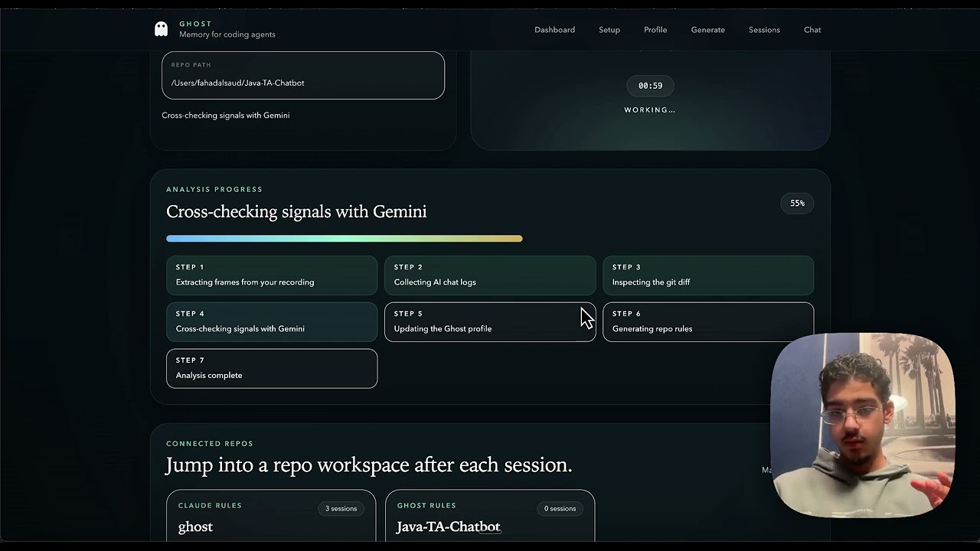Open the Profile nav item
The image size is (980, 551).
click(655, 30)
